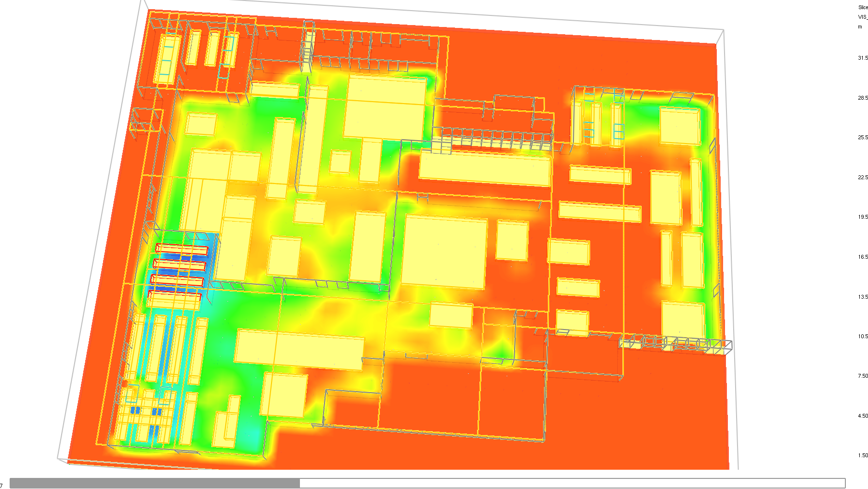Screen dimensions: 868x489
Task: Click the 4.50 value on the legend
Action: point(863,416)
